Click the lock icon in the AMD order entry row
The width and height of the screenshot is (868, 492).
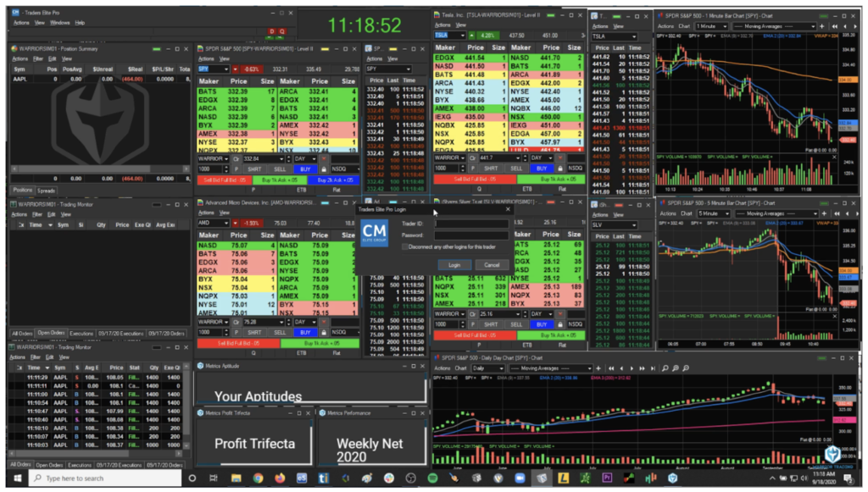coord(324,332)
